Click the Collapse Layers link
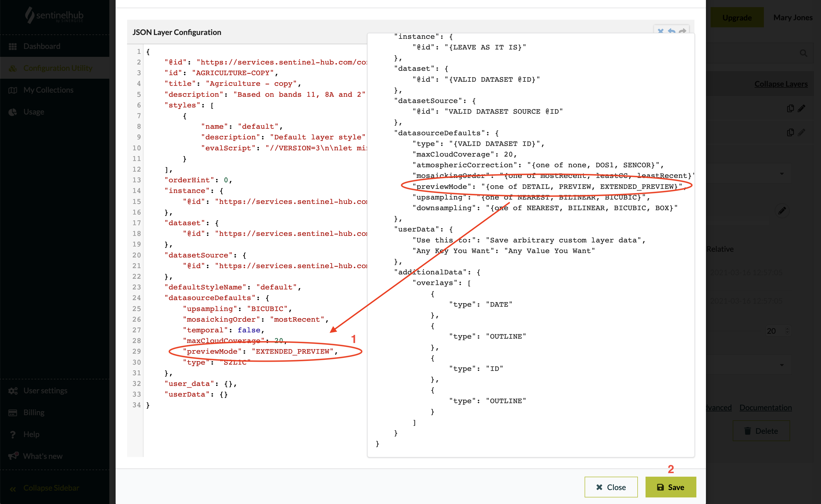Image resolution: width=821 pixels, height=504 pixels. [781, 84]
